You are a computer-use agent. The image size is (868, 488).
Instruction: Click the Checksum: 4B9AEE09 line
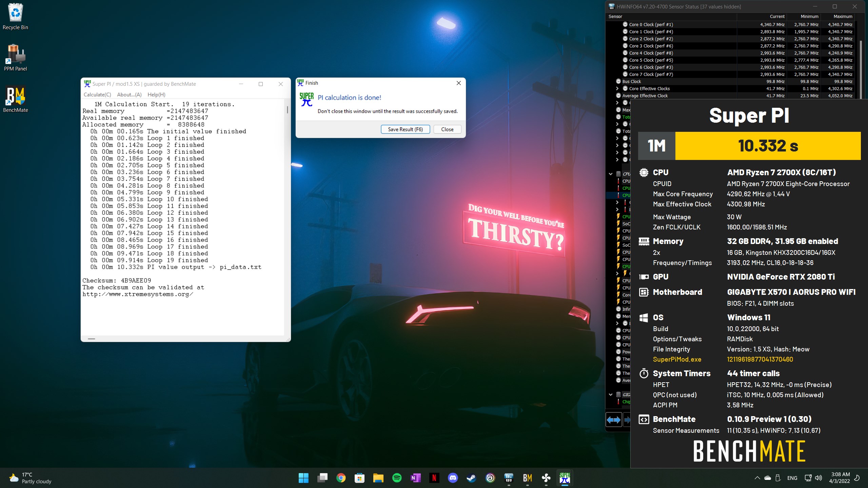point(117,281)
